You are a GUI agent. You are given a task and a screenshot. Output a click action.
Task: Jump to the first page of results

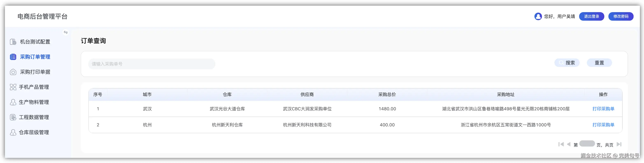[x=561, y=144]
